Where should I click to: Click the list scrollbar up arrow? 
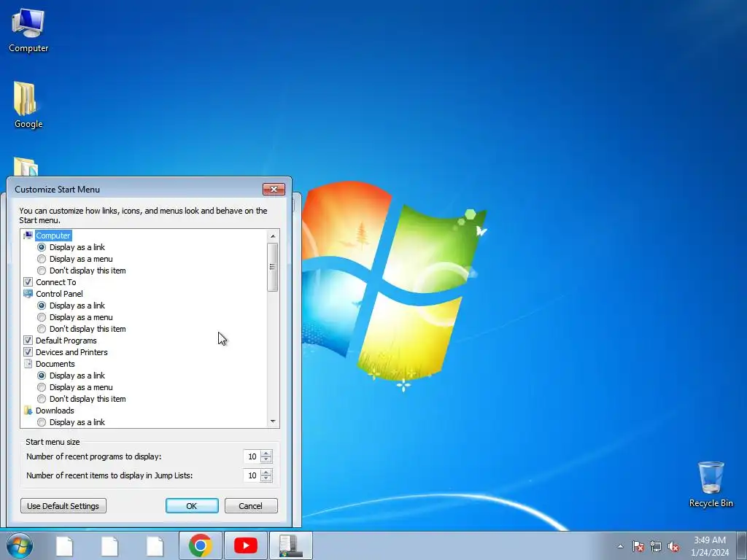[x=273, y=236]
